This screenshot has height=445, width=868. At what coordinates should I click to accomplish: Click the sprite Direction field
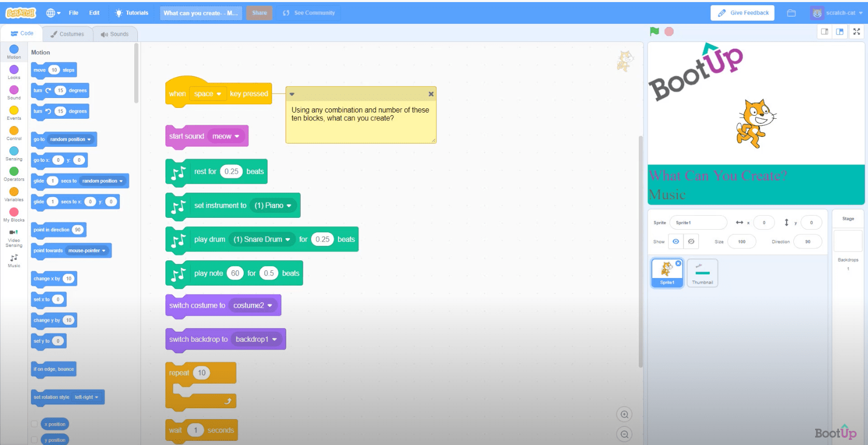tap(808, 242)
